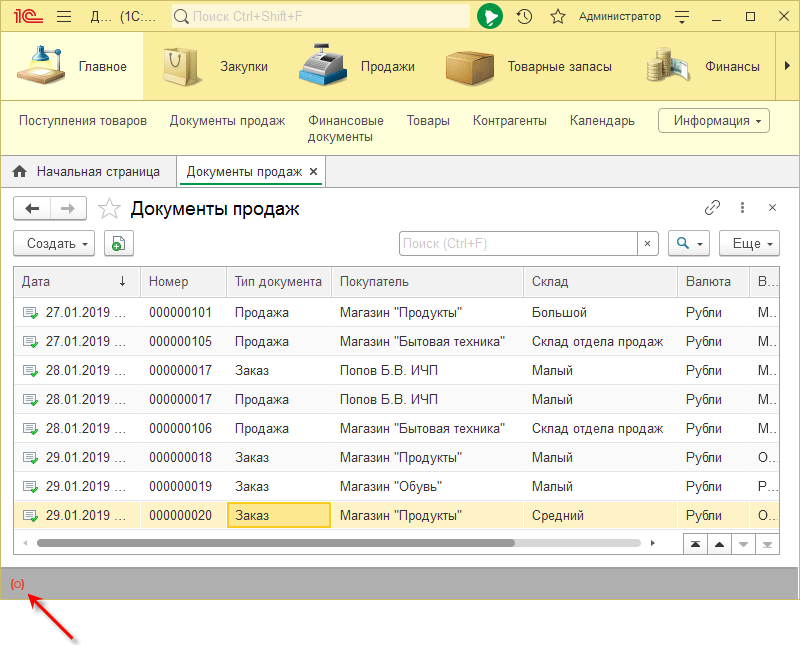Jump to last row of list

click(767, 544)
